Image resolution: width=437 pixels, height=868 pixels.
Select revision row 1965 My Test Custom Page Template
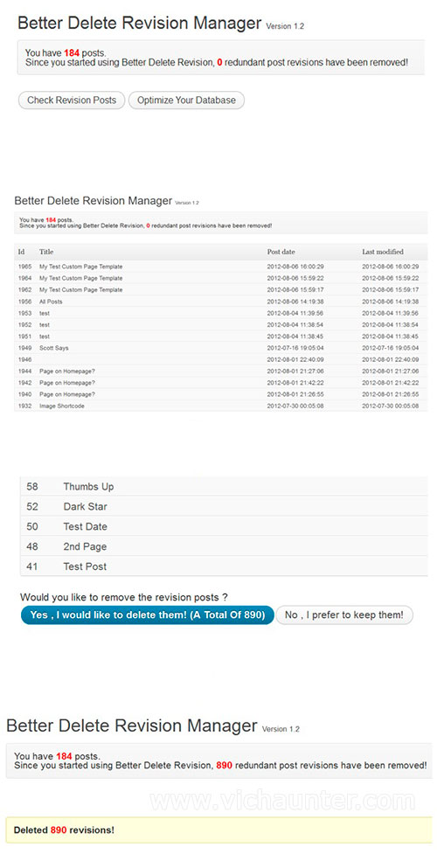[x=221, y=267]
